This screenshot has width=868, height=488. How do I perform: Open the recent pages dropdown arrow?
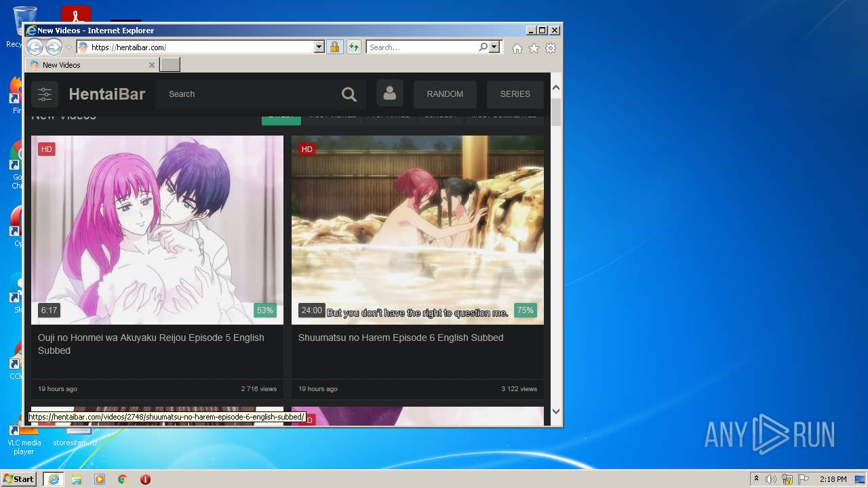click(68, 47)
